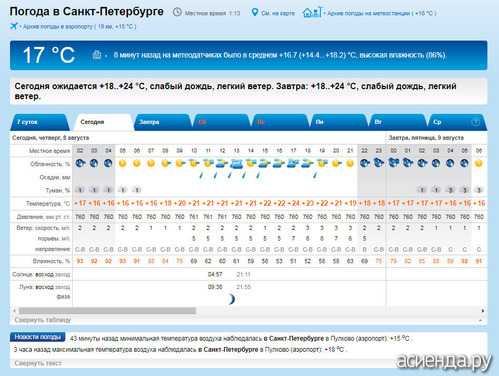This screenshot has height=376, width=499.
Task: Click the partly cloudy icon for hour 08
Action: [x=166, y=163]
